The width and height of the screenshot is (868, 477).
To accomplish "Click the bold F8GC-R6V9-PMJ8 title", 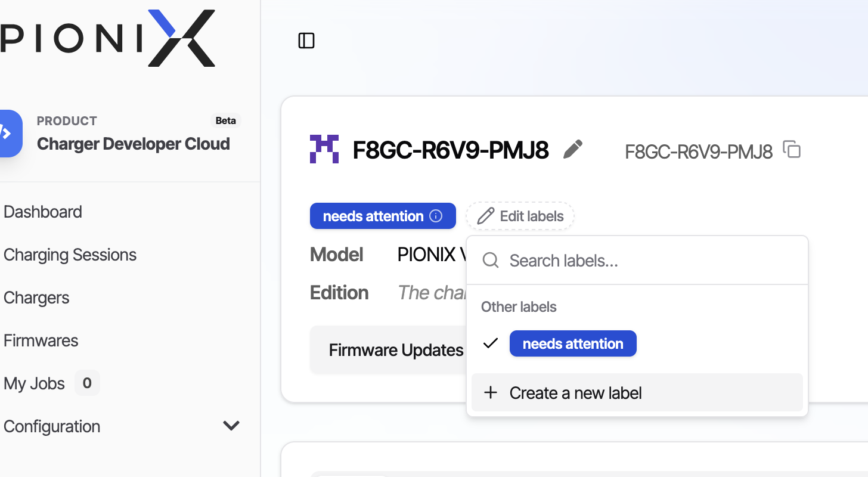I will pyautogui.click(x=451, y=150).
